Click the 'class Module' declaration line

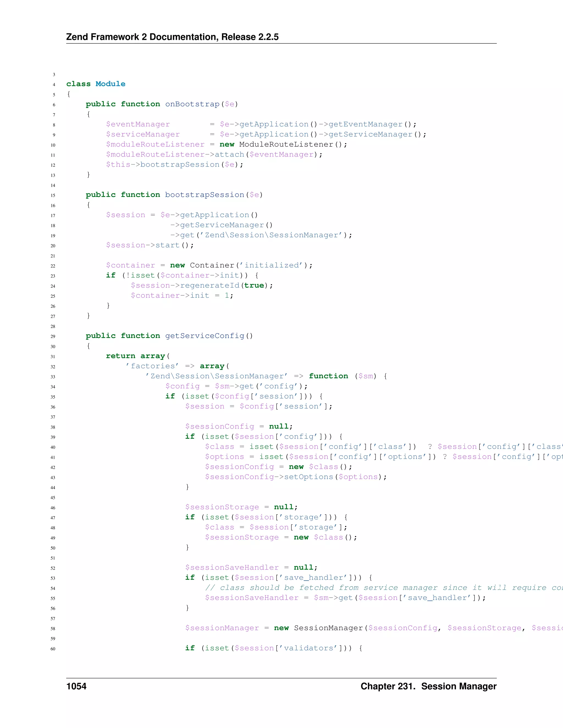coord(96,84)
